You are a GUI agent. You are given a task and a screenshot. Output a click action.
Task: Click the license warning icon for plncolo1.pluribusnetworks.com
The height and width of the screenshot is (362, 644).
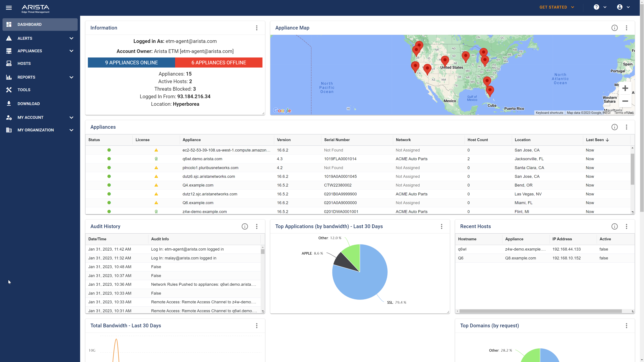(x=156, y=168)
